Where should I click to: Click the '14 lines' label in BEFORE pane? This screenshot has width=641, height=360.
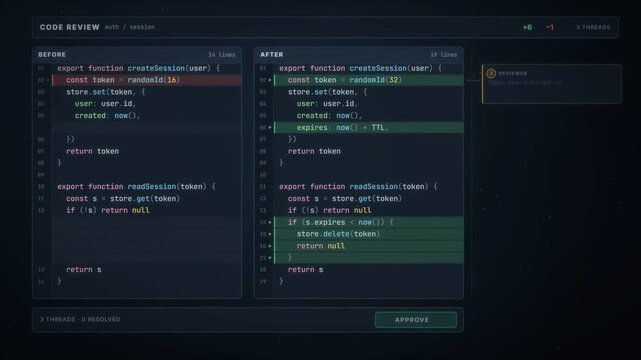point(222,55)
